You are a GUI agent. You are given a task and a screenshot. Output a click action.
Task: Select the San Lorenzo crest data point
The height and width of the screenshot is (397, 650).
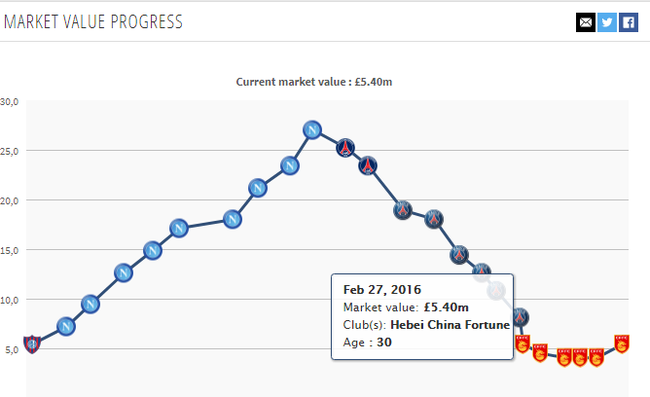pyautogui.click(x=32, y=344)
